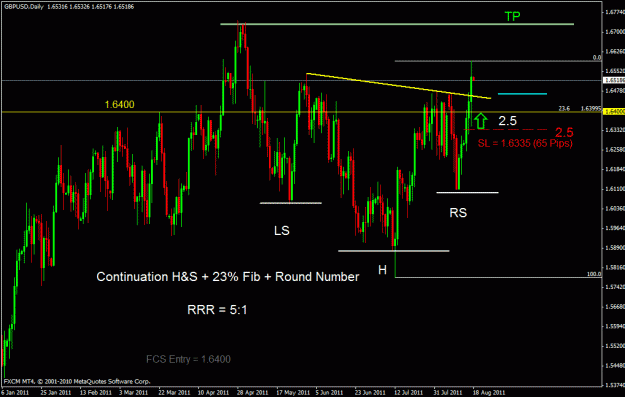Select the short cyan horizontal line
Image resolution: width=625 pixels, height=397 pixels.
click(522, 94)
